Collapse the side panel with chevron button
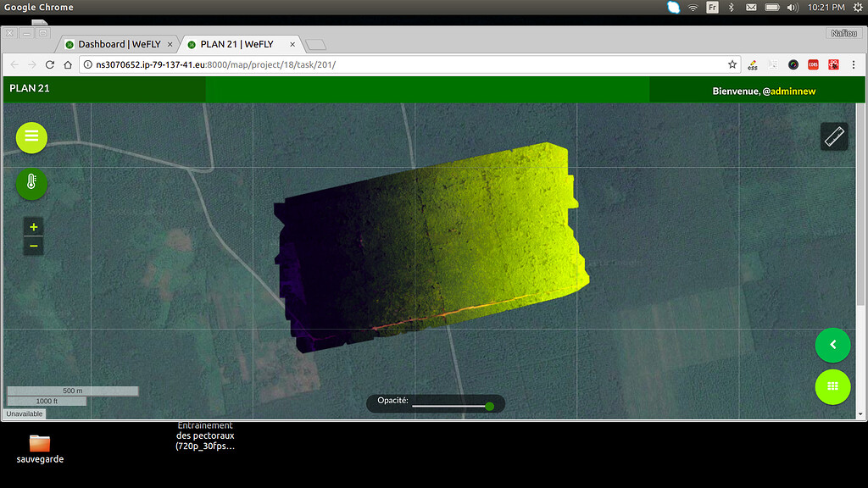The image size is (868, 488). click(832, 345)
